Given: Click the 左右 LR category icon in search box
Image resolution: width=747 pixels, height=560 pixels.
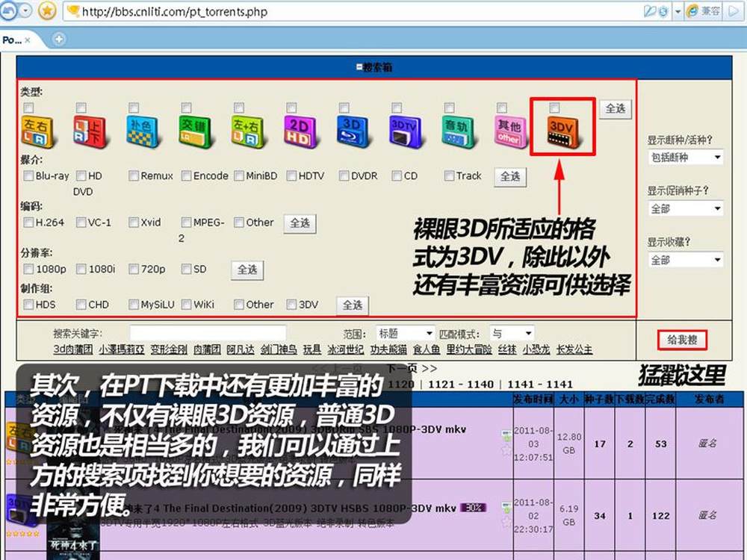Looking at the screenshot, I should (37, 132).
